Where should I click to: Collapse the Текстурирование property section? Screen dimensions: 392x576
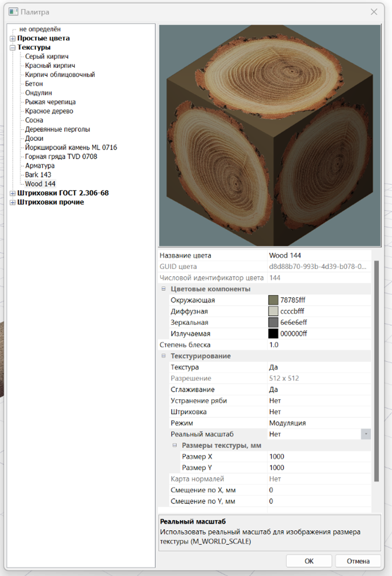coord(164,356)
